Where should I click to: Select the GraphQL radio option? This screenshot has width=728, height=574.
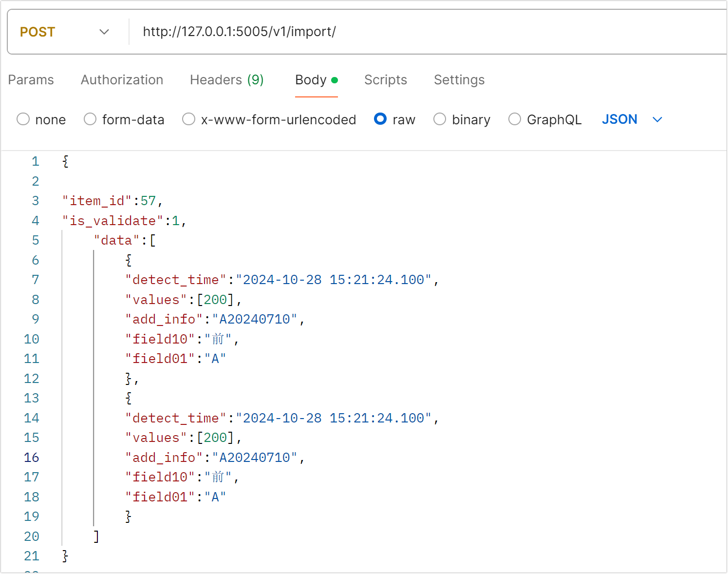515,119
